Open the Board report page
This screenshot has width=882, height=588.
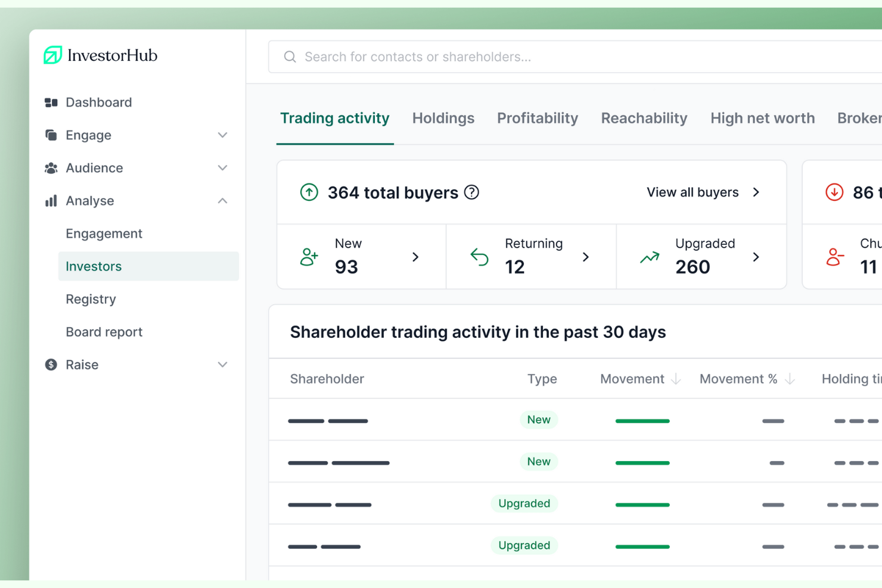click(x=104, y=332)
